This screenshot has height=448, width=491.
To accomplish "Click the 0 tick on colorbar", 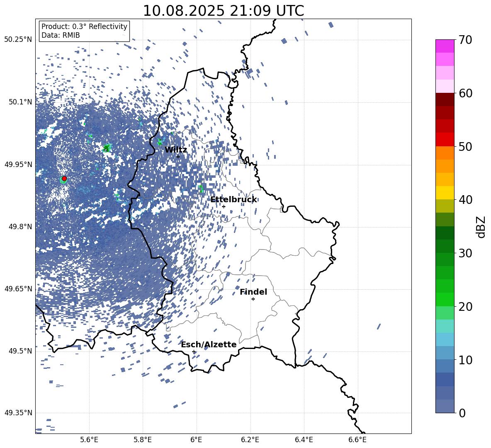I will pos(462,413).
